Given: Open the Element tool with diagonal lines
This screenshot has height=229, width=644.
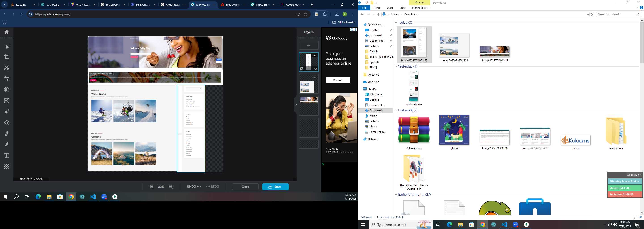Looking at the screenshot, I should coord(7,167).
